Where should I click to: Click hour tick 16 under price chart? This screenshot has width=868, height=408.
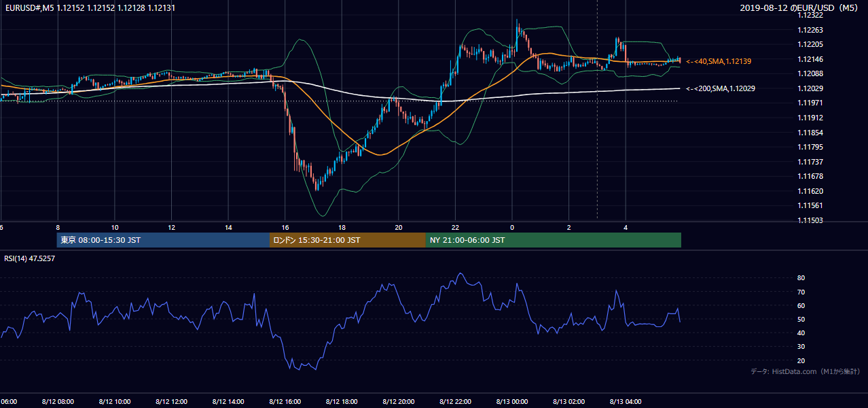pyautogui.click(x=285, y=228)
